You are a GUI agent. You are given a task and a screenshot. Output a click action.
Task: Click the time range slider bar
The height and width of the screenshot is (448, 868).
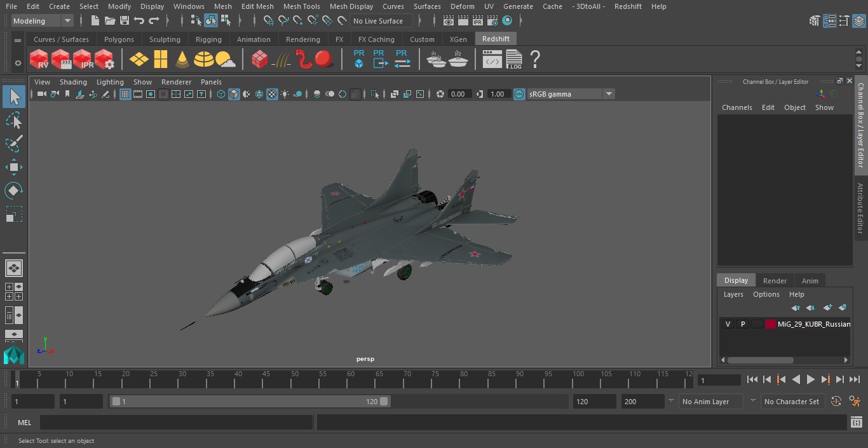(x=250, y=402)
